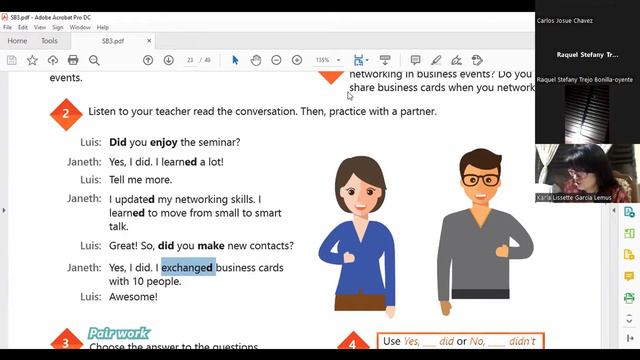640x360 pixels.
Task: Click the Adobe Acrobat title bar icon
Action: click(4, 17)
